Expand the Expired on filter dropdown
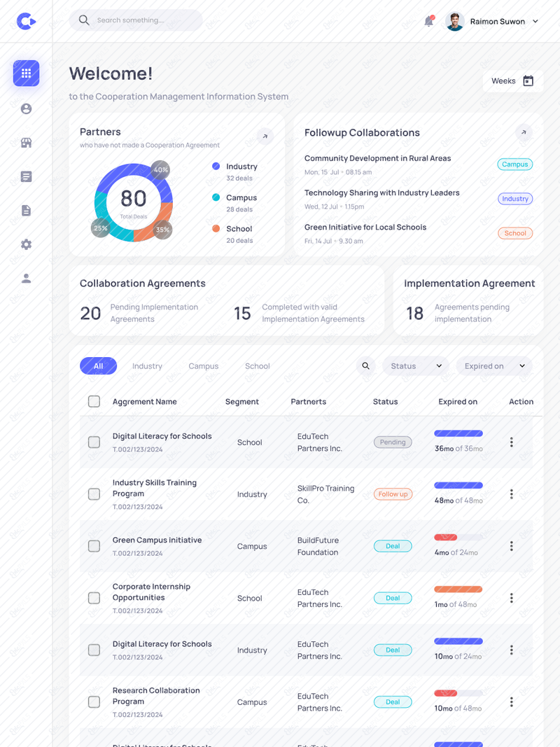 point(494,366)
